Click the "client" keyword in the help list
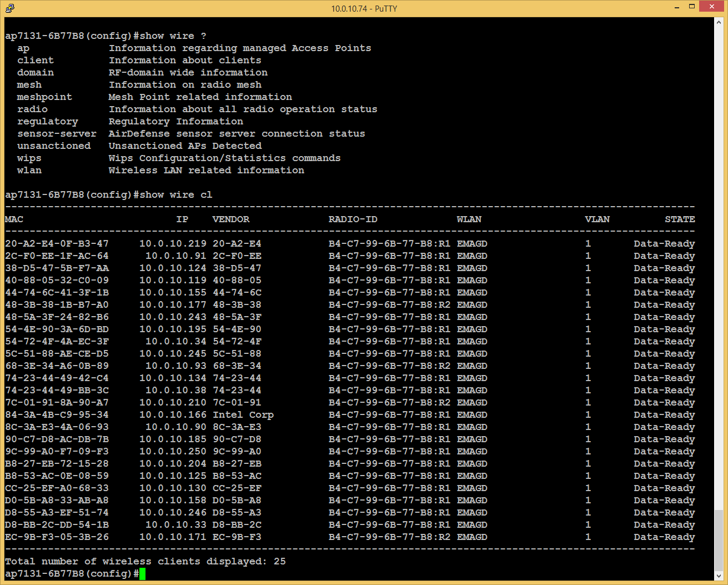This screenshot has height=585, width=728. 36,61
